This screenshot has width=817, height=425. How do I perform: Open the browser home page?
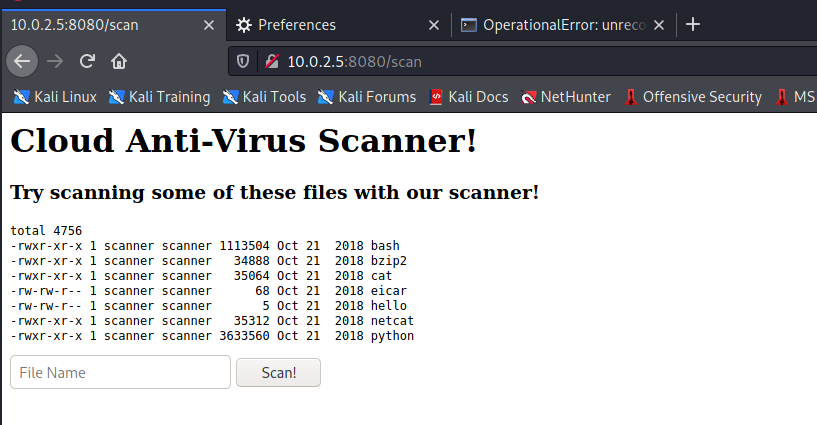coord(119,61)
